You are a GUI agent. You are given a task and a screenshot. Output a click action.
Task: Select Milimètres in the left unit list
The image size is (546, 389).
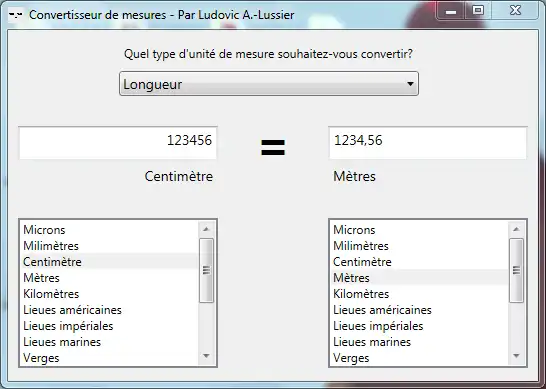(x=109, y=246)
